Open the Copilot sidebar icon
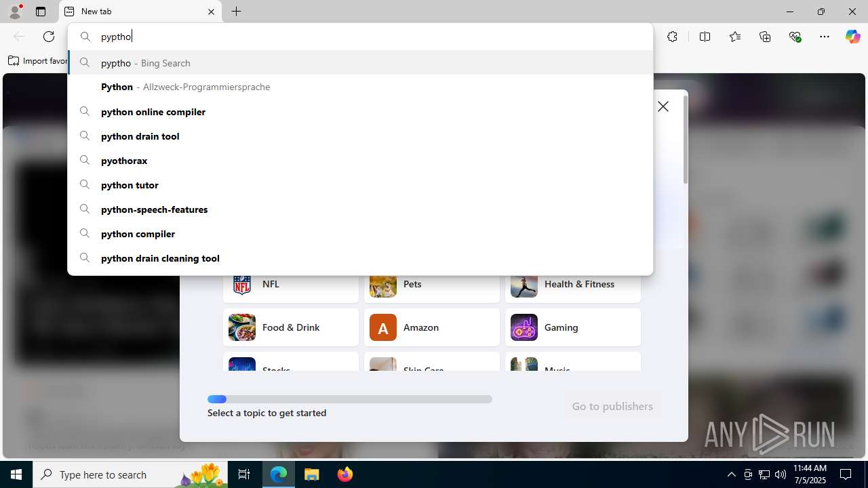Image resolution: width=868 pixels, height=488 pixels. click(x=852, y=37)
